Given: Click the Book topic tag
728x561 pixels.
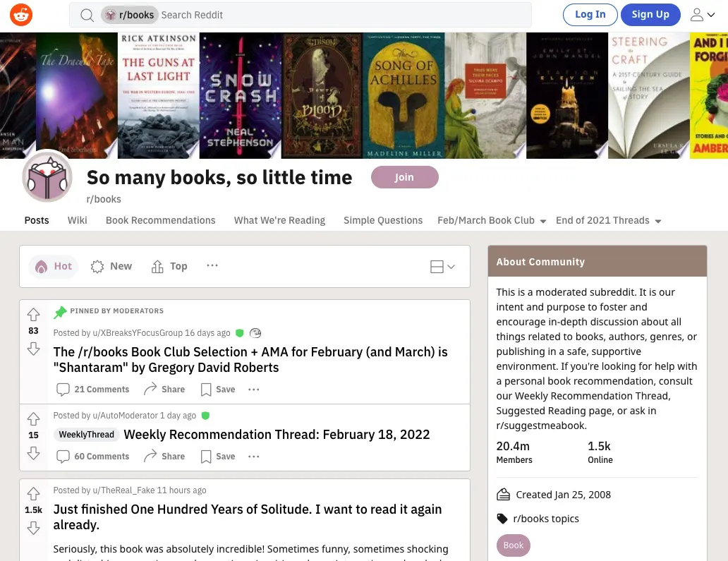Looking at the screenshot, I should coord(514,545).
